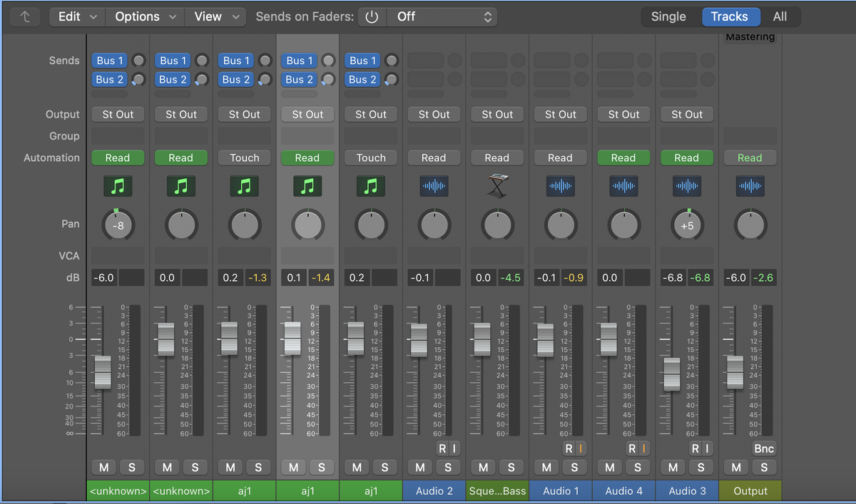Click the waveform icon on Audio 3 strip
The width and height of the screenshot is (856, 504).
click(x=687, y=187)
